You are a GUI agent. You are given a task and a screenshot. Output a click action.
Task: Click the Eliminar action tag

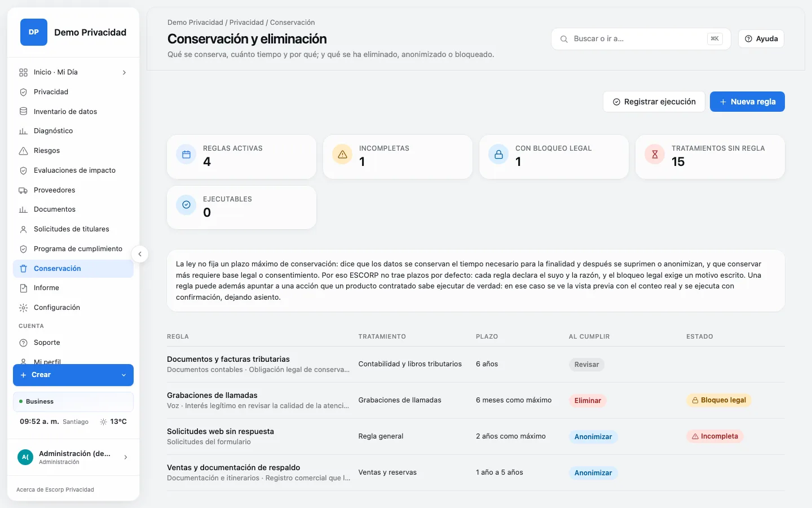click(x=588, y=401)
